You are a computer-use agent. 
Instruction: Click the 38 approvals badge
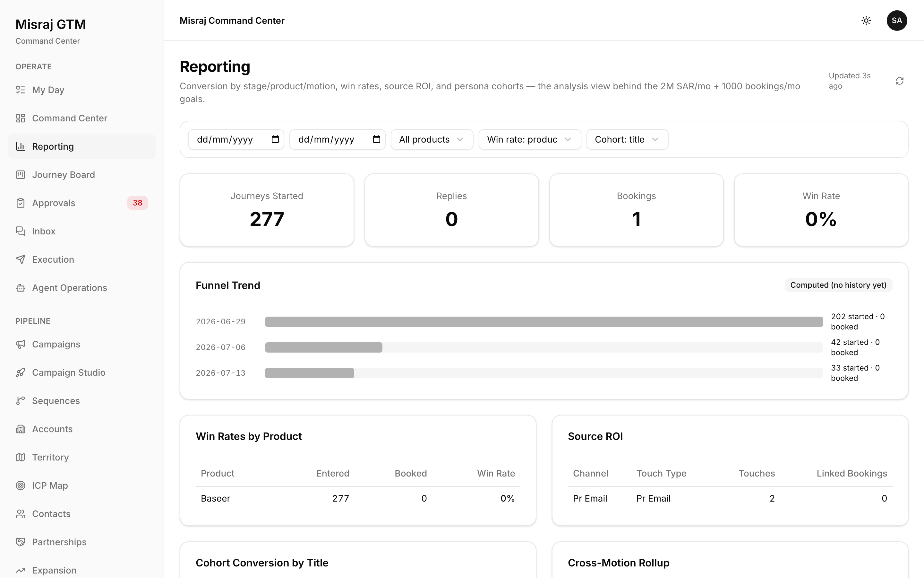coord(137,203)
